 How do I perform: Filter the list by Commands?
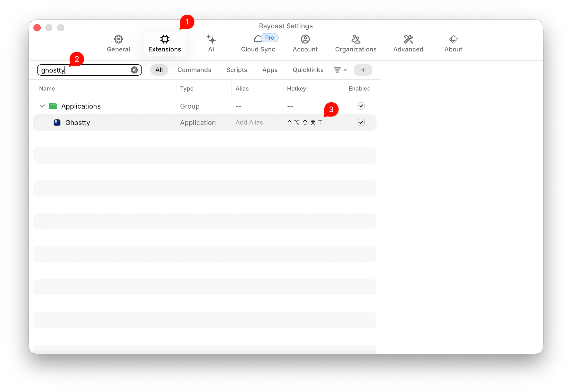point(194,70)
